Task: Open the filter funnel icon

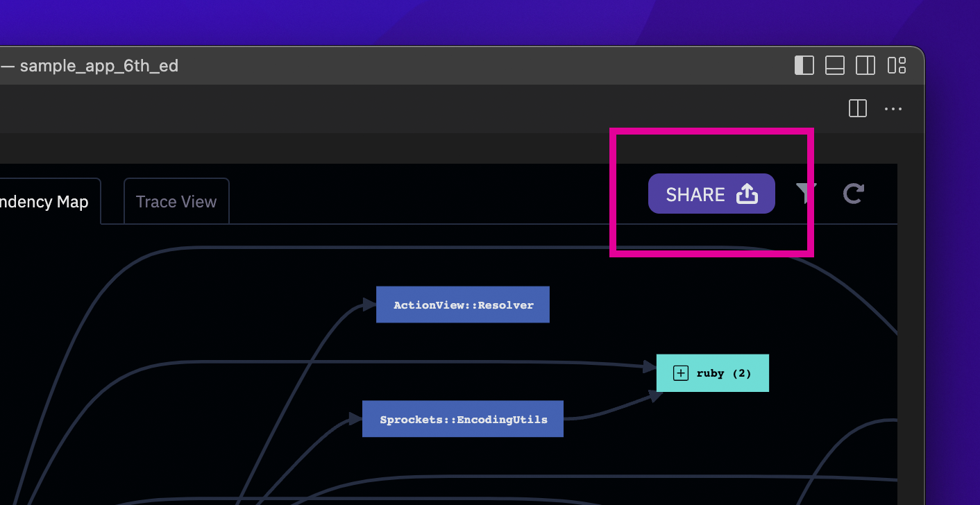Action: (806, 194)
